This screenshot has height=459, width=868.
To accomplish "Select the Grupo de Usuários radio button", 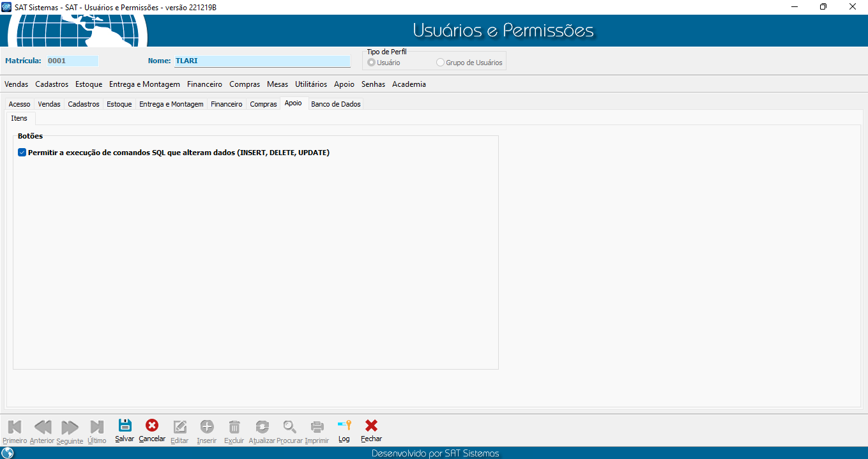I will 440,63.
